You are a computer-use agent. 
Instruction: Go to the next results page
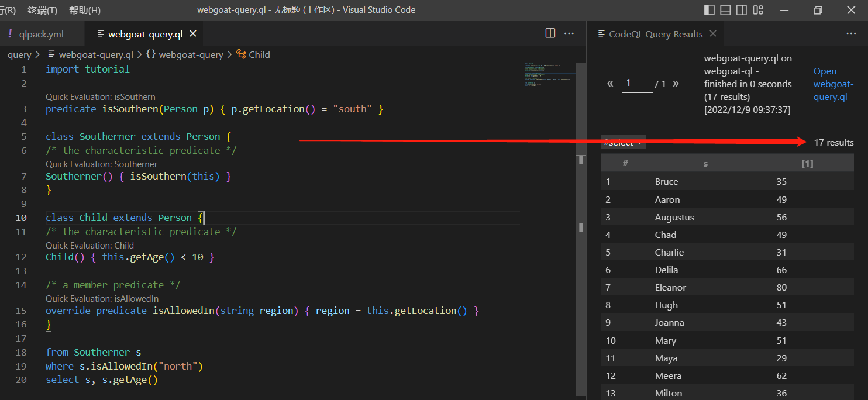point(676,84)
